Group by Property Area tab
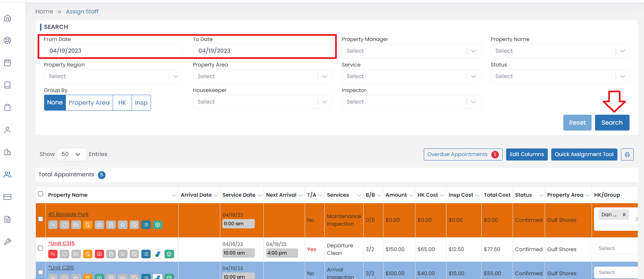Screen dimensions: 644x279 89,103
